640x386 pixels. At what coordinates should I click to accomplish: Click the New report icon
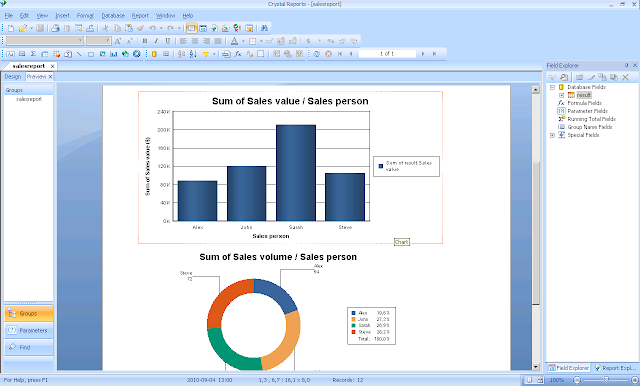(x=11, y=28)
